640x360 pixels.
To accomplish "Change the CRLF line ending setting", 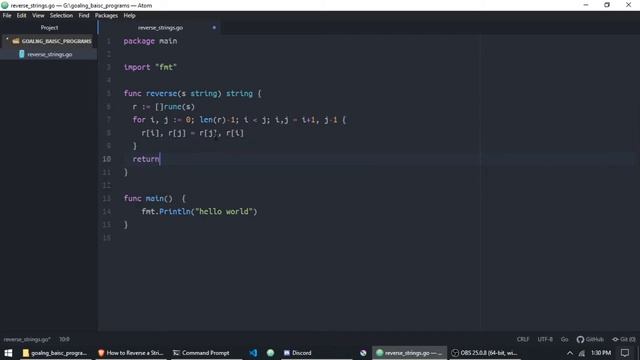I will 523,339.
